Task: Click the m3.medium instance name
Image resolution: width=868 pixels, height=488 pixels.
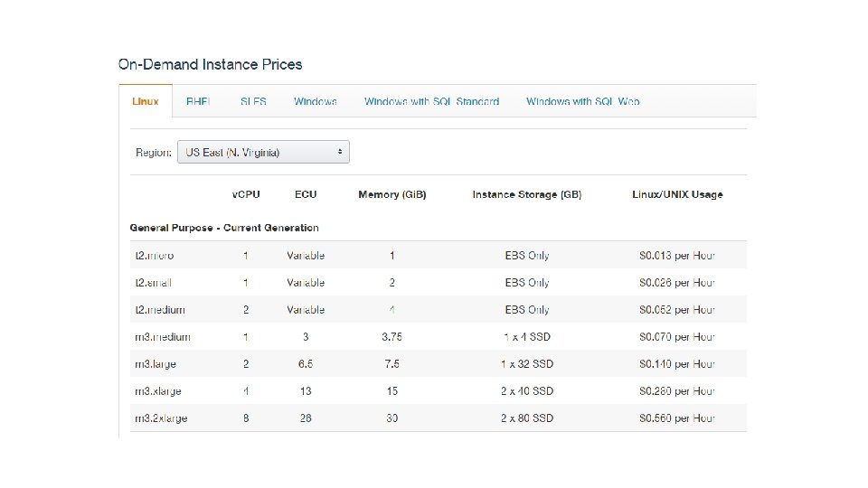Action: click(x=163, y=337)
